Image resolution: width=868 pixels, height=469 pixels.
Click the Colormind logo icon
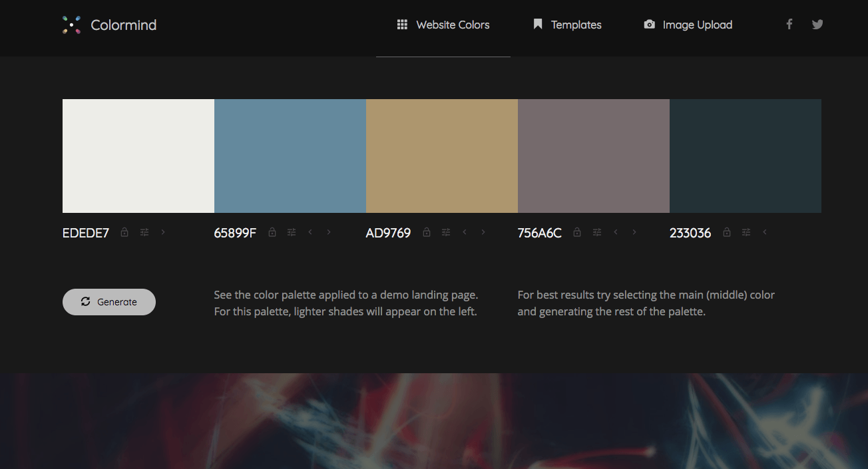71,25
